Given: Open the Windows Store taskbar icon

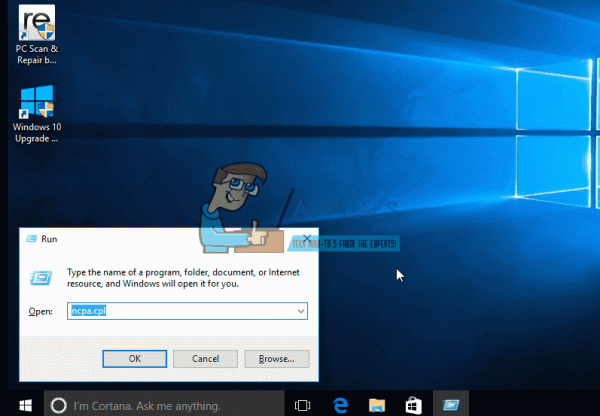Looking at the screenshot, I should point(414,405).
